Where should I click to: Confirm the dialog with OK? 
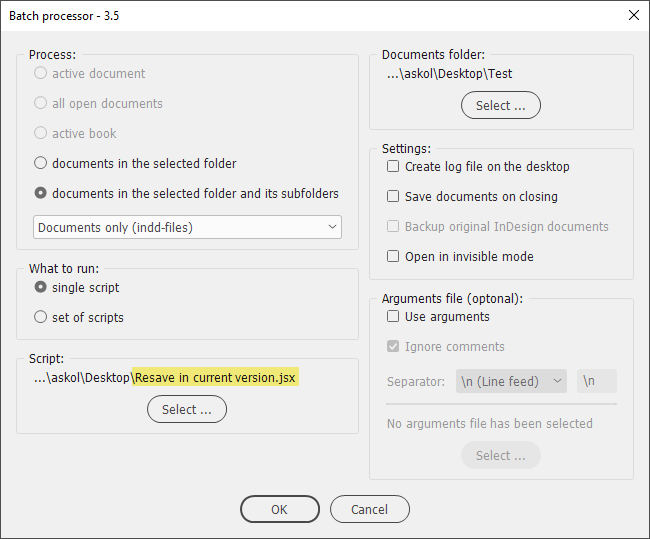[280, 509]
